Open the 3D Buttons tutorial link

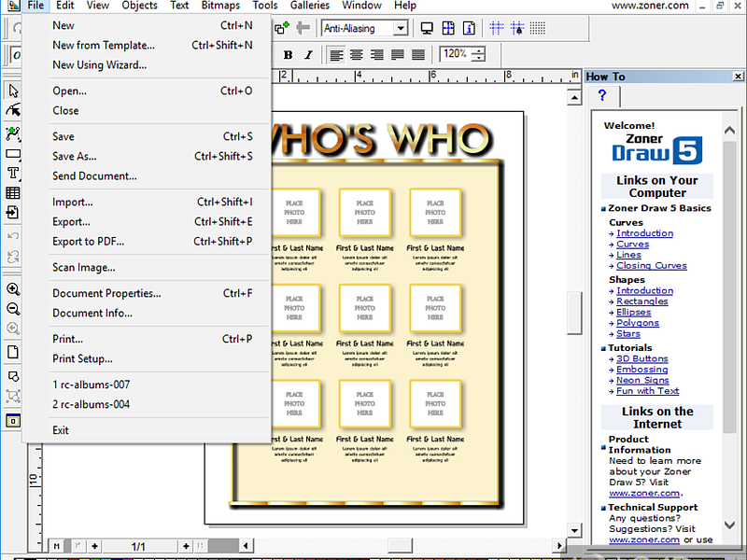click(x=641, y=358)
